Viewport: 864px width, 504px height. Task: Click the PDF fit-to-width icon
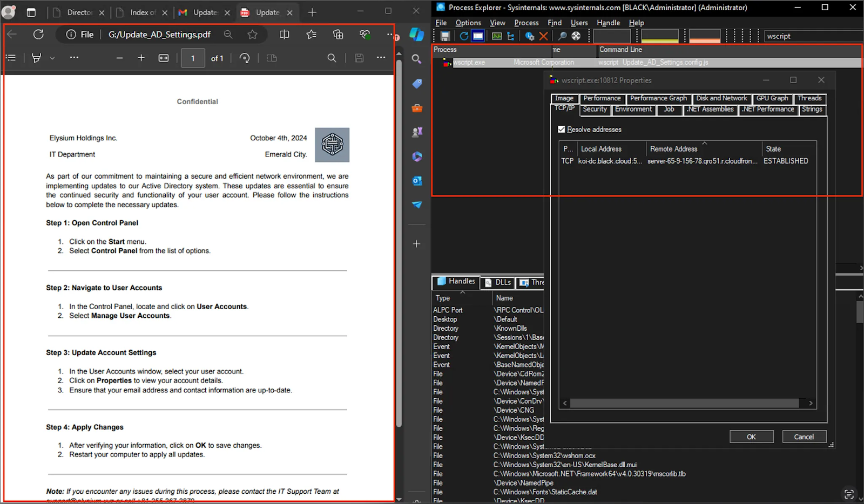[164, 58]
